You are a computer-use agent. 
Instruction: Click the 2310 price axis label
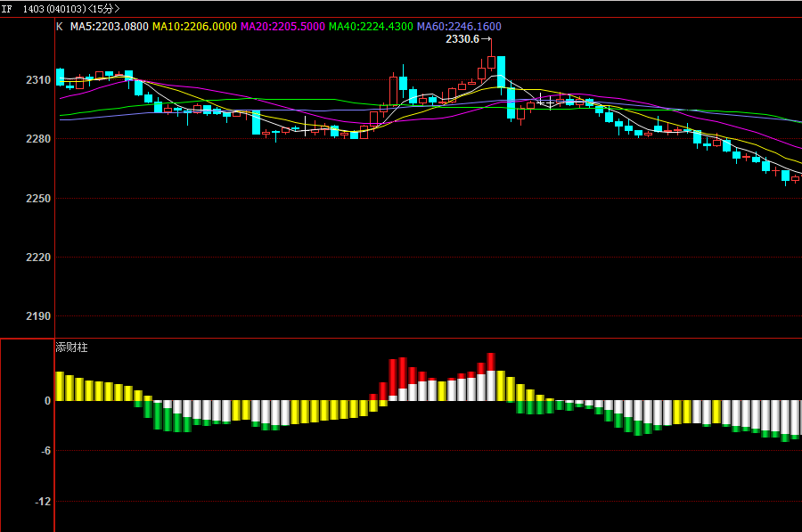click(38, 80)
